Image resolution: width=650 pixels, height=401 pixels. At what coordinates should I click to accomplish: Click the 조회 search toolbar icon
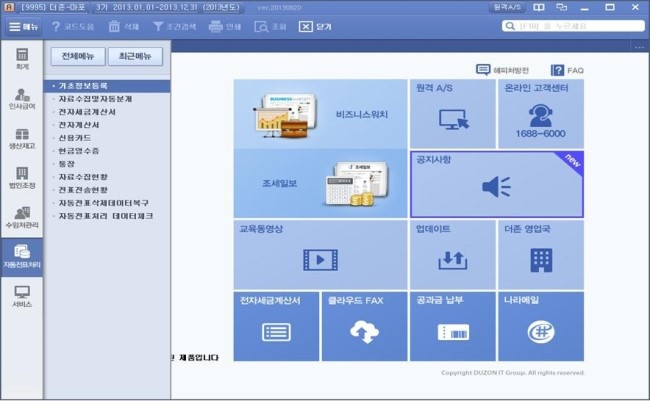(270, 27)
